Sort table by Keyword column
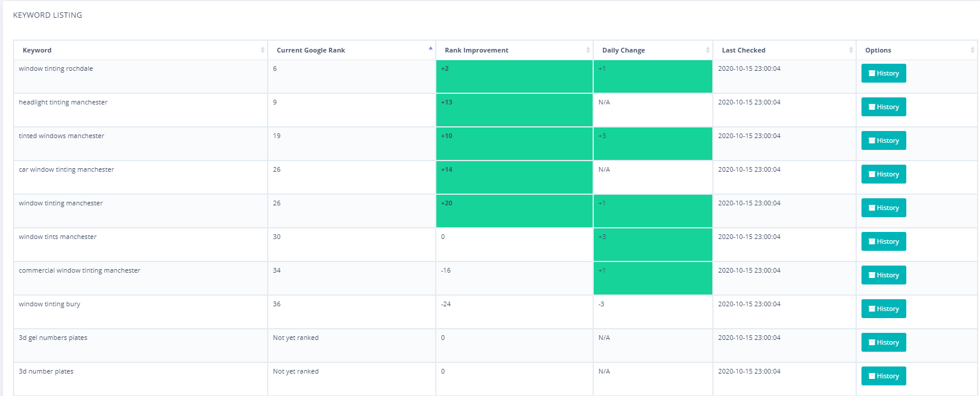 [x=140, y=50]
